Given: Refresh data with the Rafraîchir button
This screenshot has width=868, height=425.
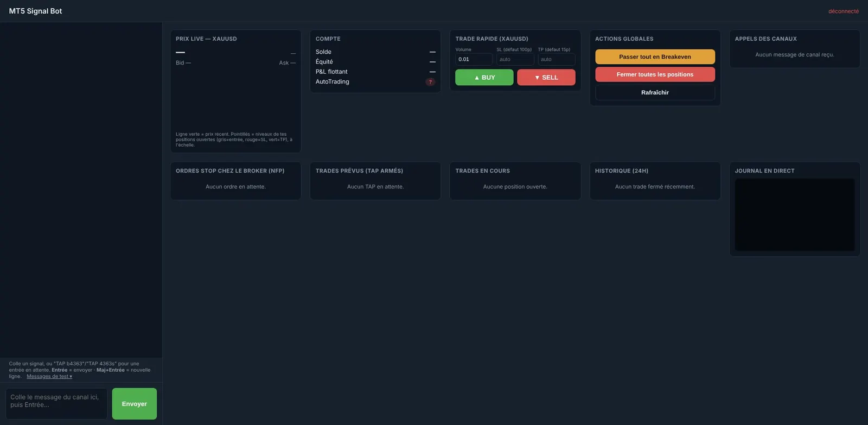Looking at the screenshot, I should click(655, 92).
